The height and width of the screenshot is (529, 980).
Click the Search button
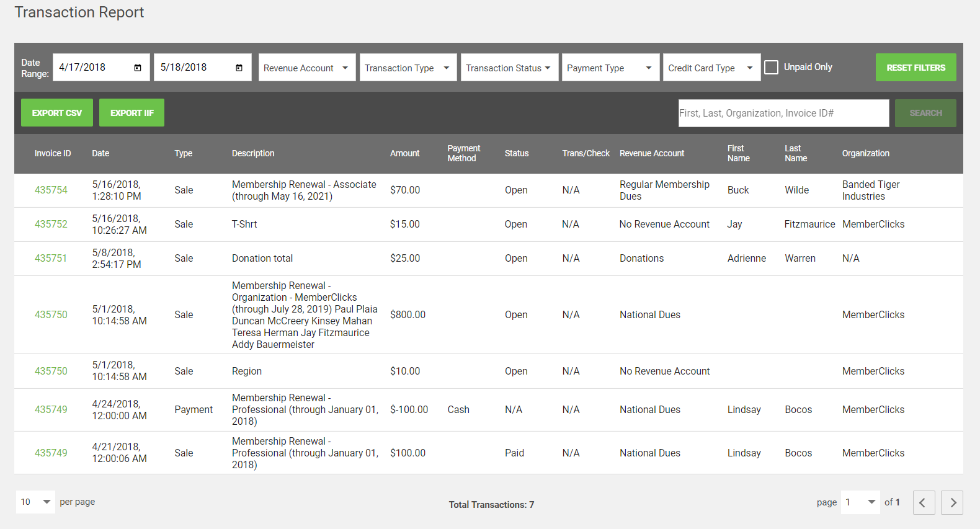click(925, 113)
